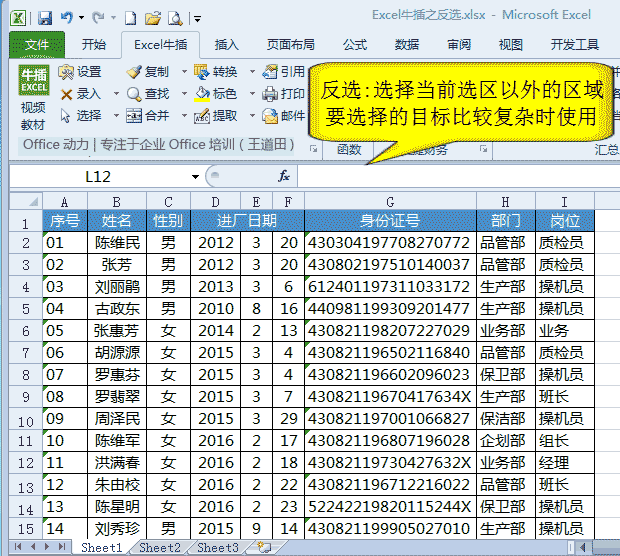Click cell with ID 43082119670417634X

pyautogui.click(x=390, y=397)
